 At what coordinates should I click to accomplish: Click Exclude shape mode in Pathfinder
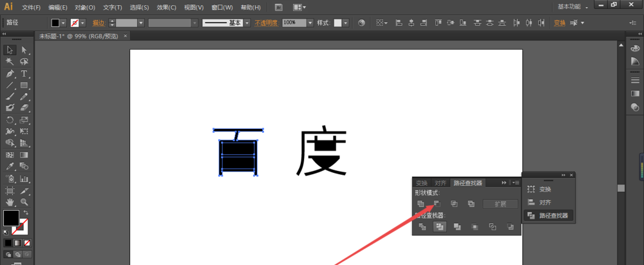click(471, 204)
